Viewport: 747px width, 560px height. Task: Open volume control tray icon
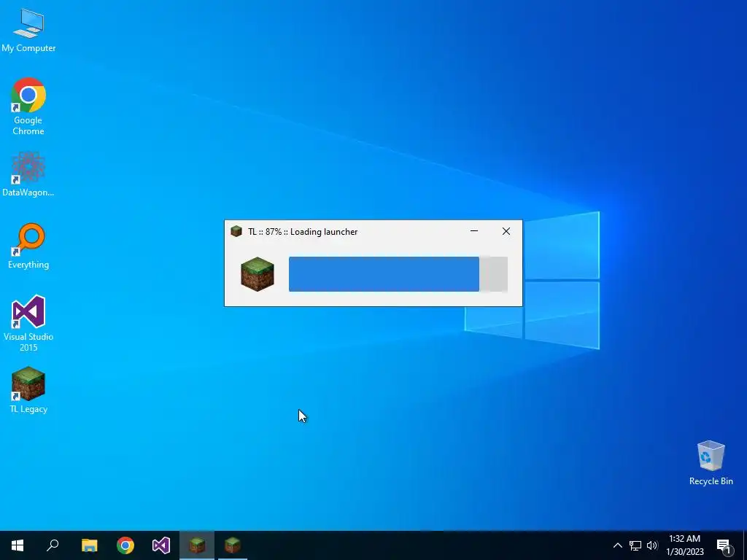click(x=651, y=545)
